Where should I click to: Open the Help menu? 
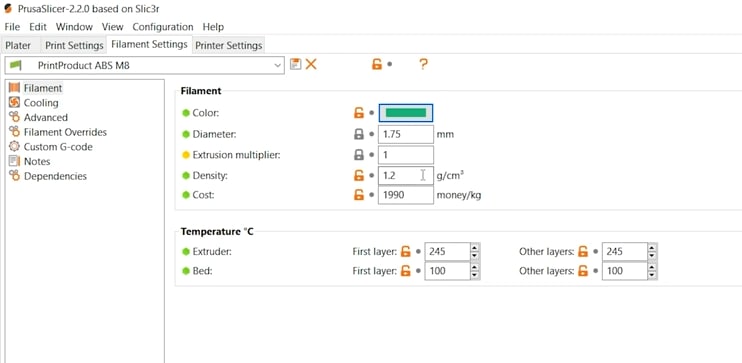(x=213, y=27)
